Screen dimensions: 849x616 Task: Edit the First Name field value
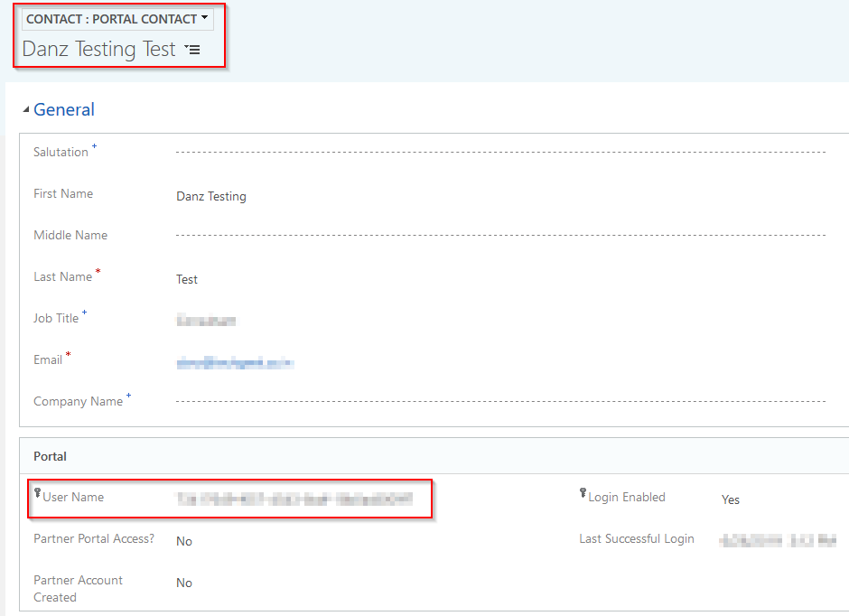click(211, 196)
